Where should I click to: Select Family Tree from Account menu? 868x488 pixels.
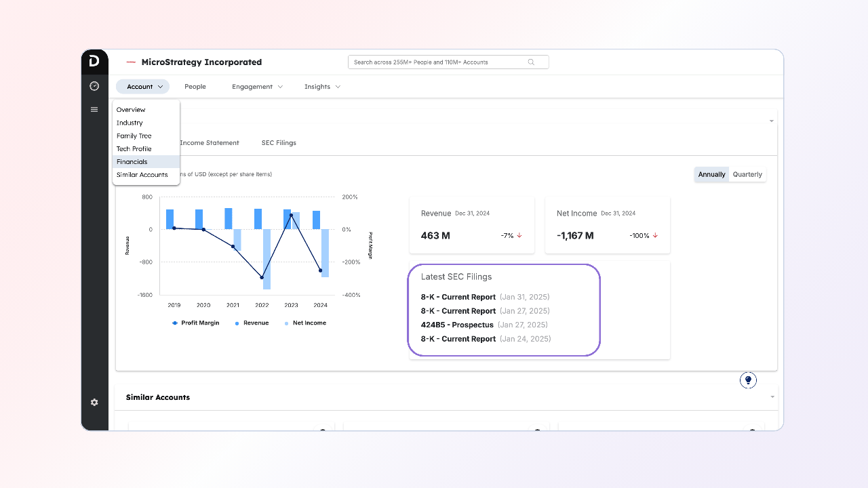(x=134, y=136)
